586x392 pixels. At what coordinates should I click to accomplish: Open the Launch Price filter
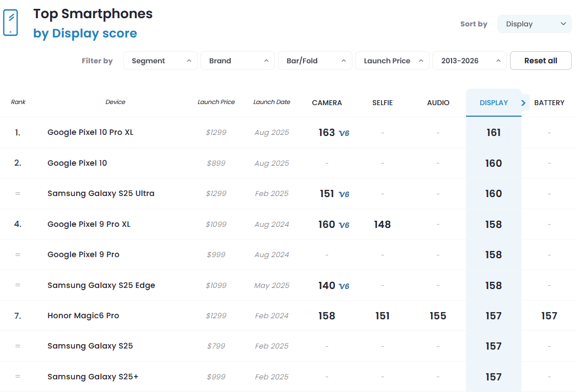(x=392, y=61)
